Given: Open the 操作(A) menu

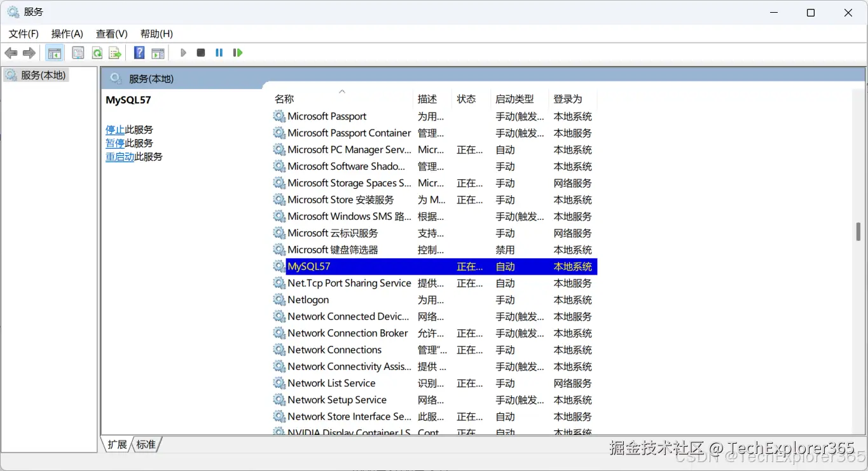Looking at the screenshot, I should click(67, 34).
